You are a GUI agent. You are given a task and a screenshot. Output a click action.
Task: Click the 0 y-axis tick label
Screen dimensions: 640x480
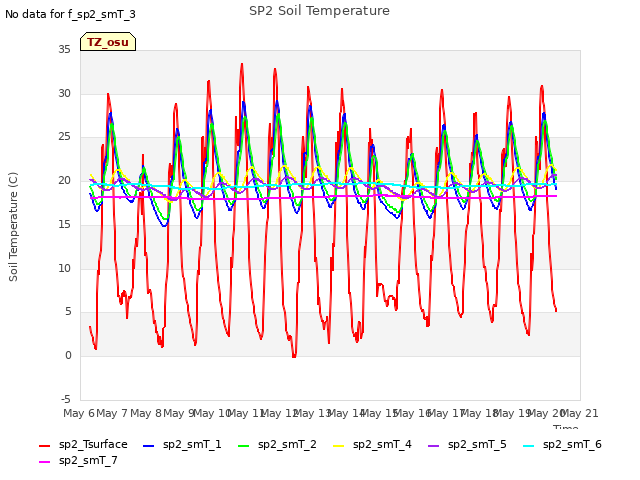[68, 356]
